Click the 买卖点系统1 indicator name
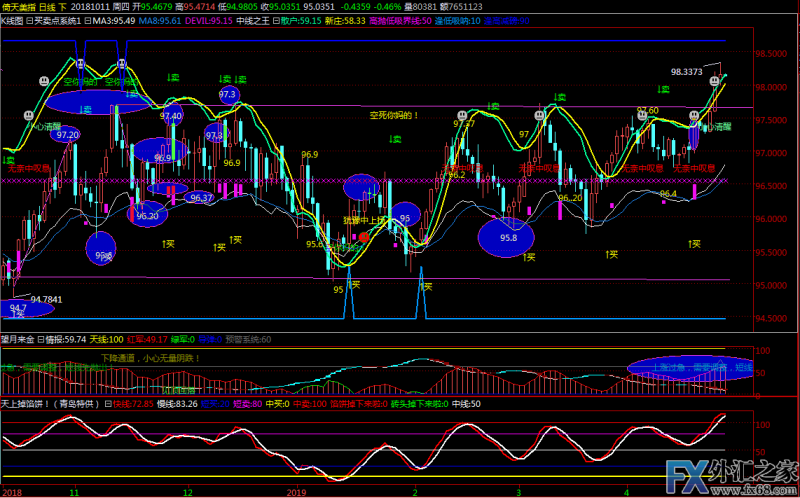 coord(57,21)
